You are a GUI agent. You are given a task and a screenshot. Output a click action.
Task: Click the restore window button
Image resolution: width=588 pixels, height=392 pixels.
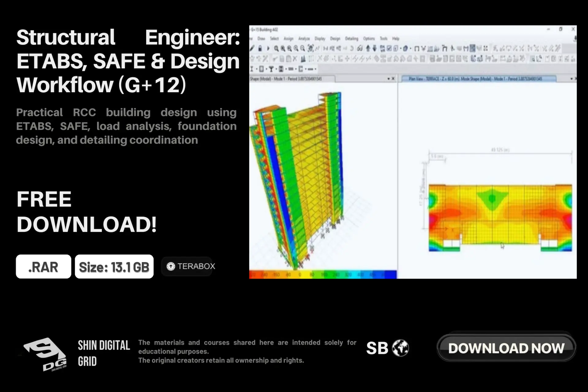coord(560,29)
